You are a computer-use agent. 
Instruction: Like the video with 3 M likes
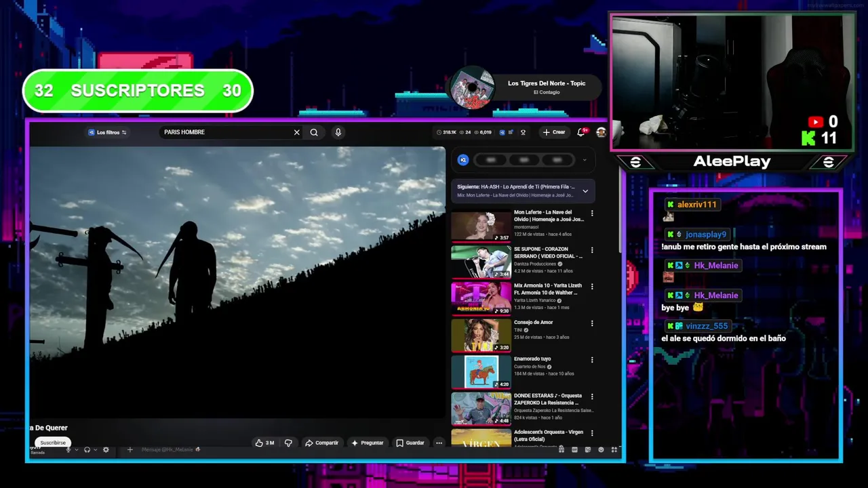264,443
